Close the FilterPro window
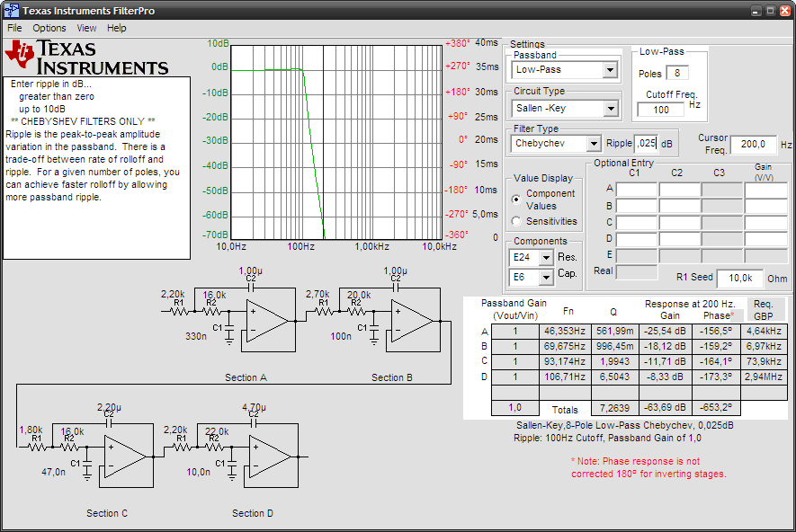The height and width of the screenshot is (532, 796). pyautogui.click(x=785, y=11)
